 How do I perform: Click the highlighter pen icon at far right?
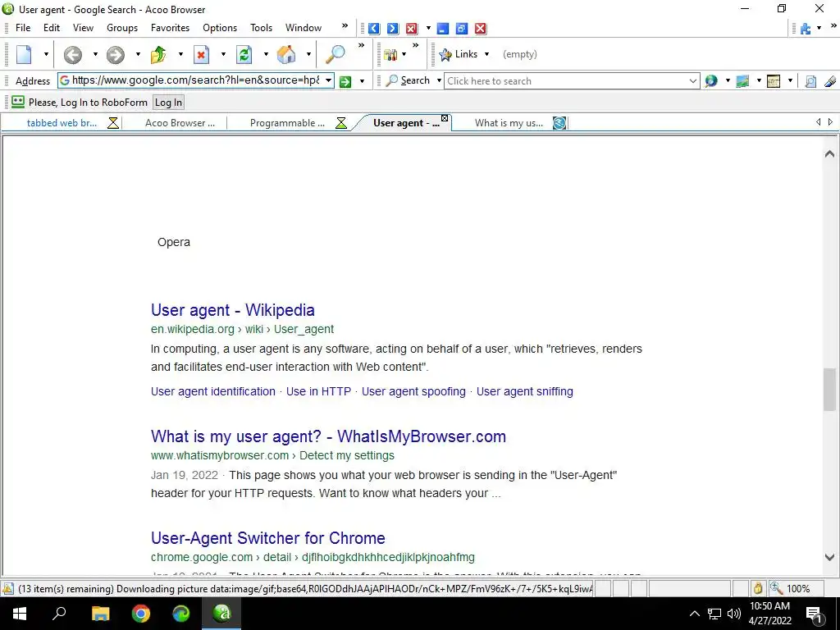(x=830, y=81)
